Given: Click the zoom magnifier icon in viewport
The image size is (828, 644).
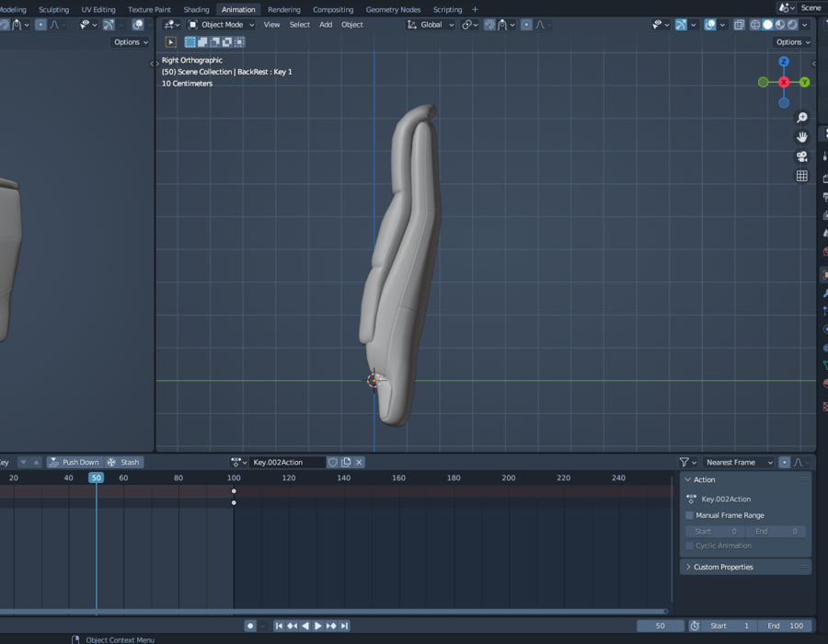Looking at the screenshot, I should 801,117.
